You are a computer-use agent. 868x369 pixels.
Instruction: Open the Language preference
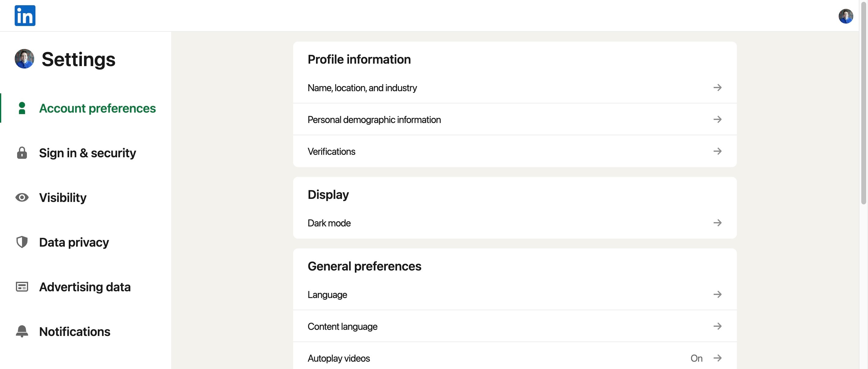tap(327, 294)
